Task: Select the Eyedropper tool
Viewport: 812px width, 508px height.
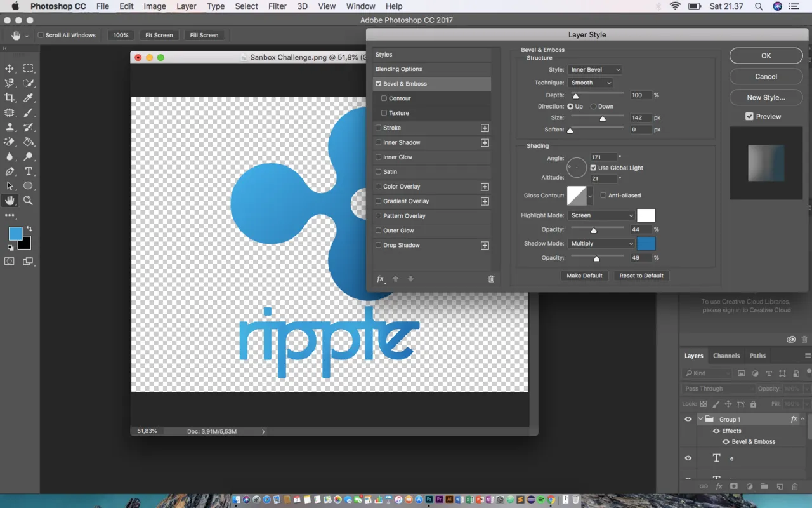Action: coord(29,98)
